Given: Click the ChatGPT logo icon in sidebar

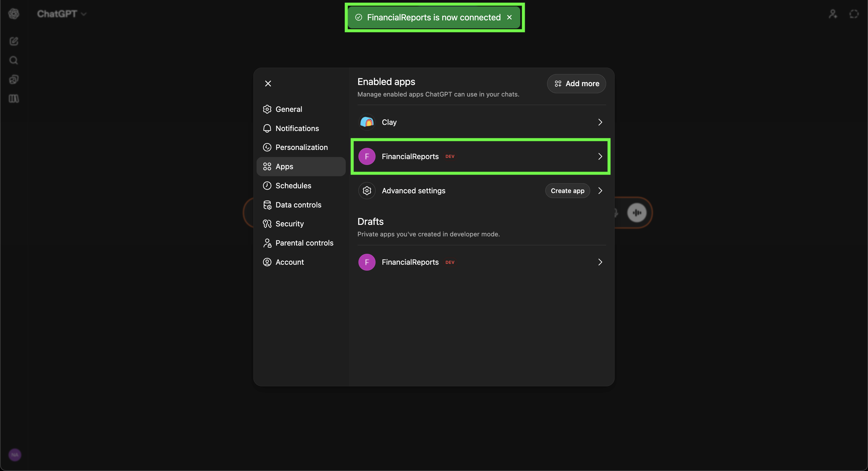Looking at the screenshot, I should [x=14, y=14].
